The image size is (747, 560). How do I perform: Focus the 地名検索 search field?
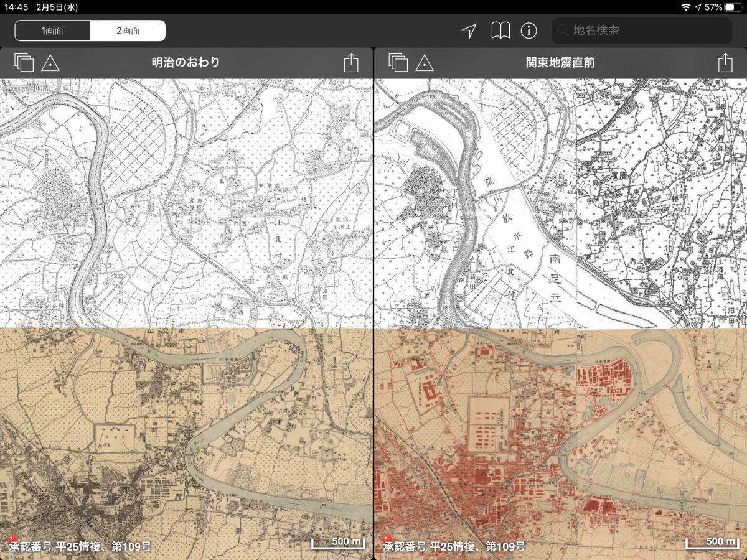647,30
